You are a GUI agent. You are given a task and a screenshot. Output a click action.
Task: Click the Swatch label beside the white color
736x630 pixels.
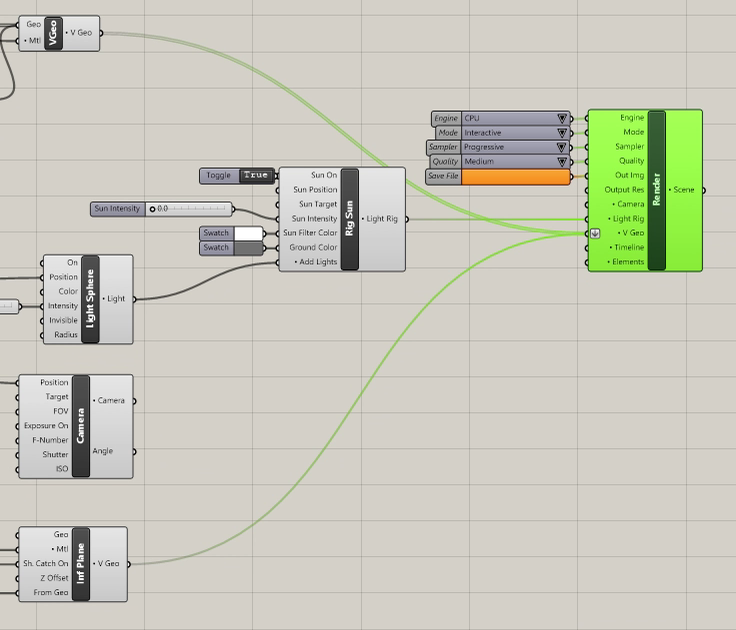[x=216, y=233]
